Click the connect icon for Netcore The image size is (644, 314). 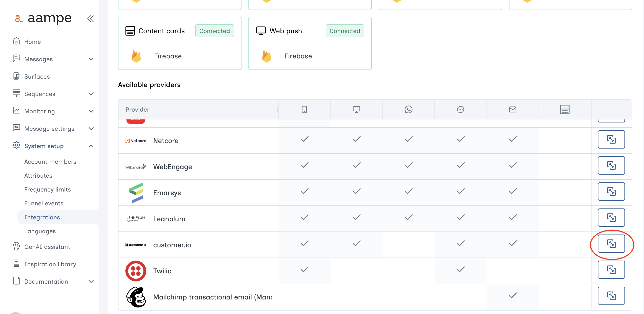pos(611,139)
